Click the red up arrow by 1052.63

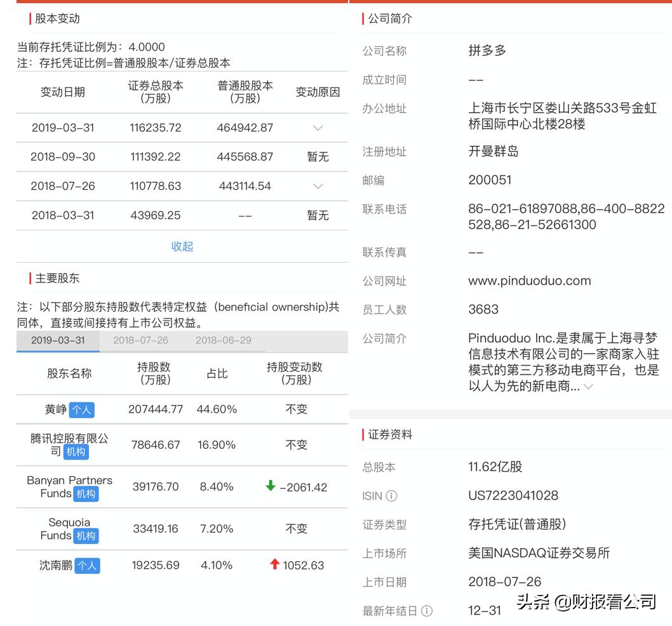pos(275,564)
